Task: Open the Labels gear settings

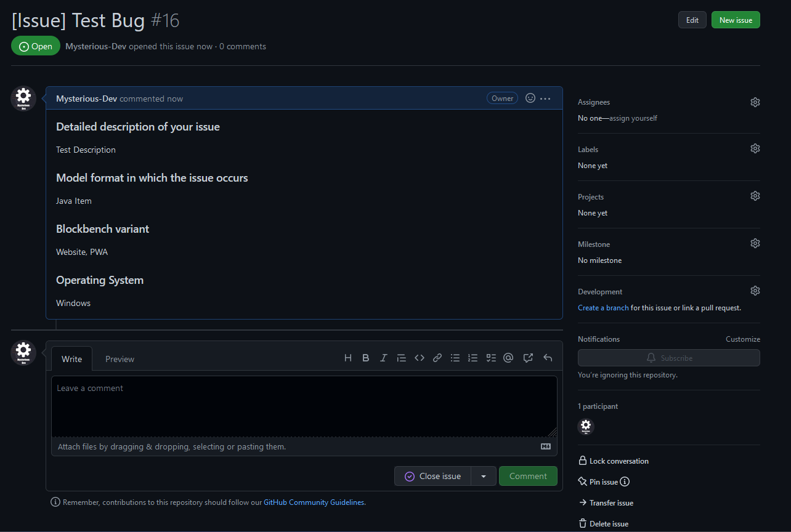Action: tap(755, 148)
